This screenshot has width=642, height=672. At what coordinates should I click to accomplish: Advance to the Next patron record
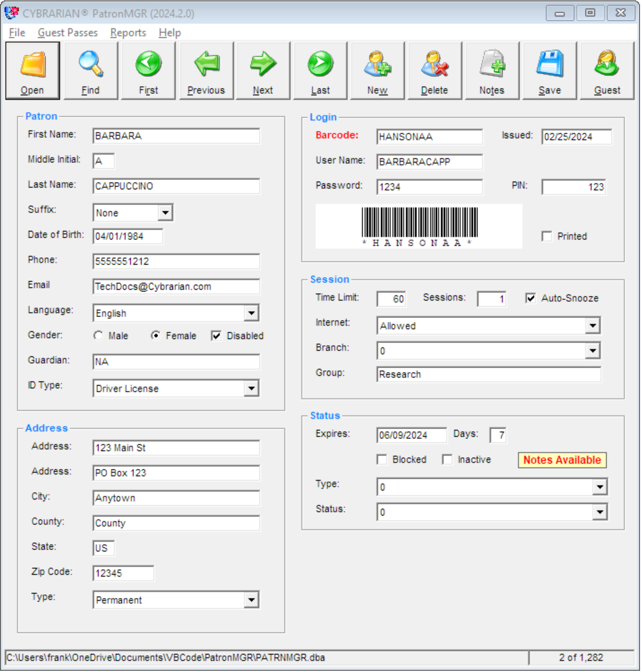coord(263,71)
